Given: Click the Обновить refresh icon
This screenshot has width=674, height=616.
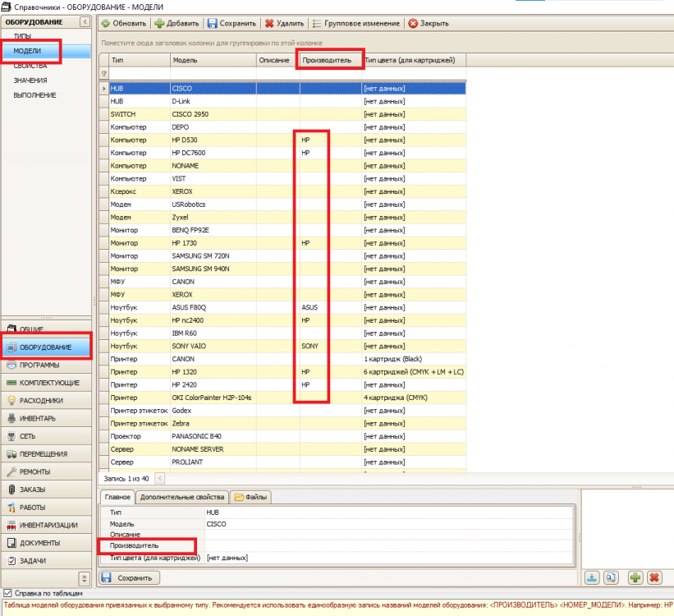Looking at the screenshot, I should [x=106, y=23].
